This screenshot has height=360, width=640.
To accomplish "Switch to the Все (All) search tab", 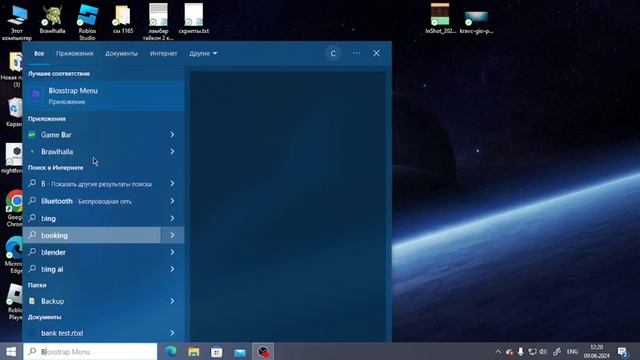I will point(39,53).
